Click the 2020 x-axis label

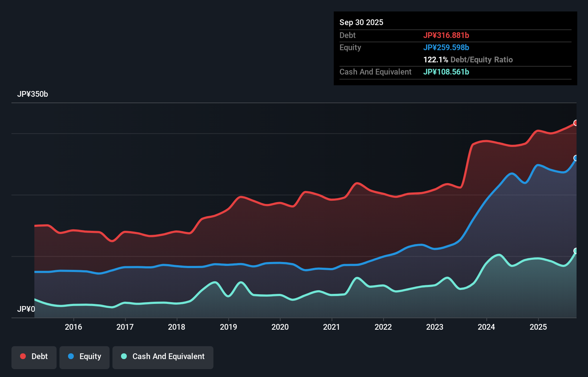click(280, 327)
